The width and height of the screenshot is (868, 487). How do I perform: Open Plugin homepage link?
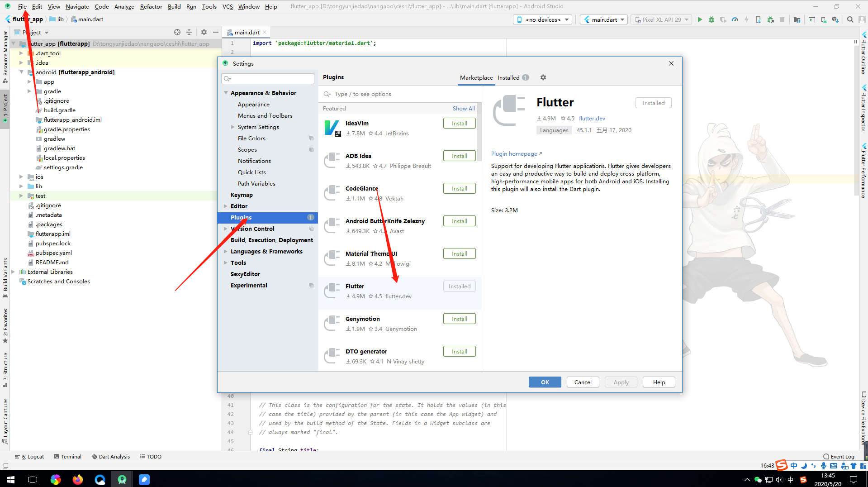click(x=516, y=153)
